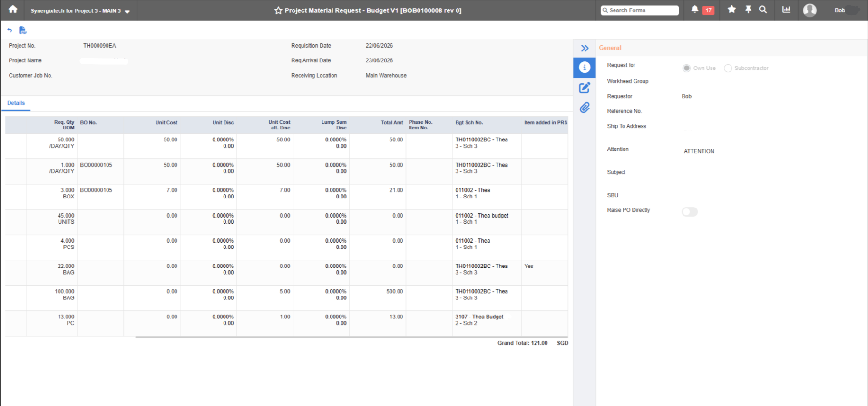868x406 pixels.
Task: Click Req Arrival Date 23/06/2026
Action: tap(379, 60)
